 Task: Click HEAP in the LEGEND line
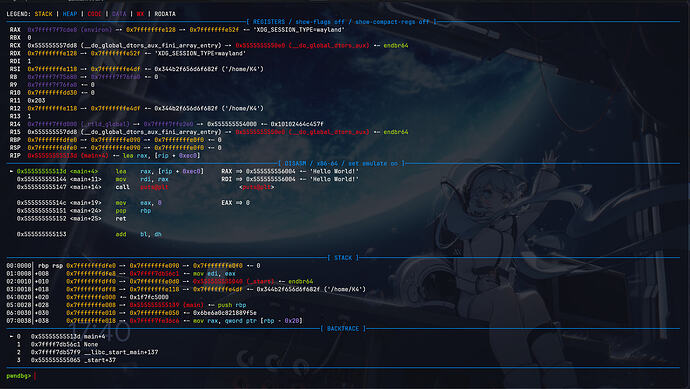point(70,14)
